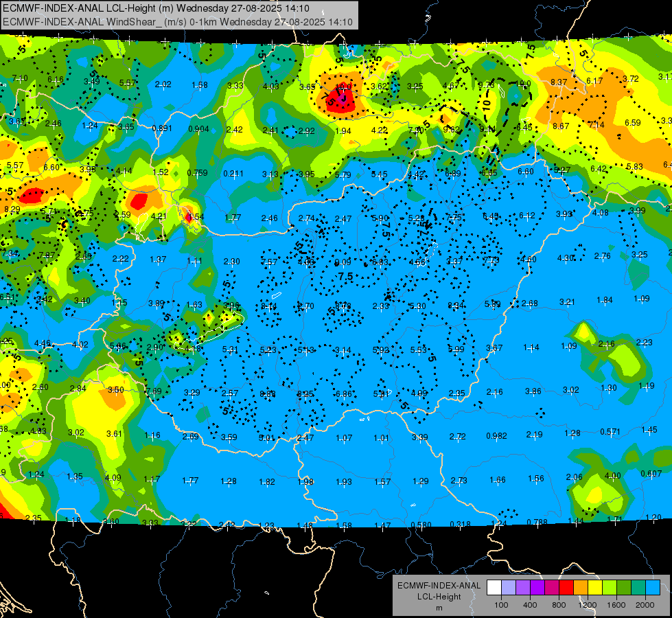Click the wind shear value 0.759

[197, 173]
